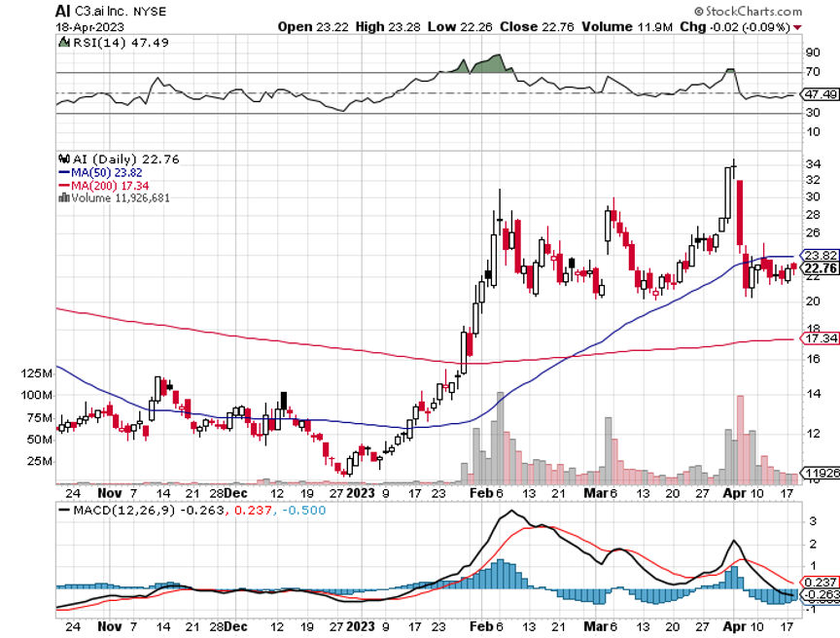Click the red line swatch next to MA(200)
This screenshot has height=638, width=840.
click(x=64, y=186)
